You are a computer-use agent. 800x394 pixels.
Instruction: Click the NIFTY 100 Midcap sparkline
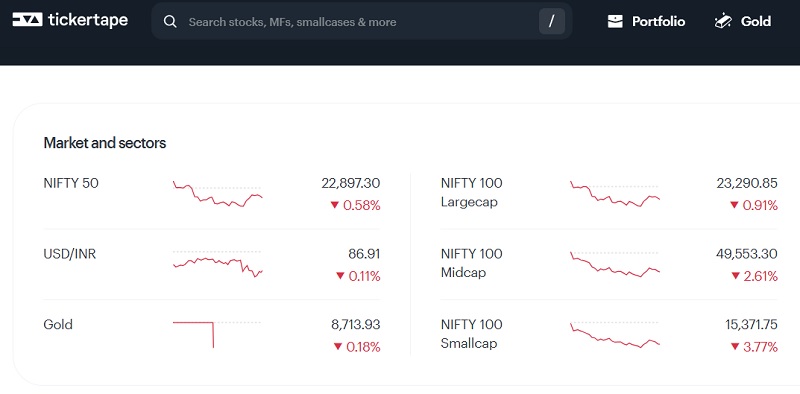[615, 264]
